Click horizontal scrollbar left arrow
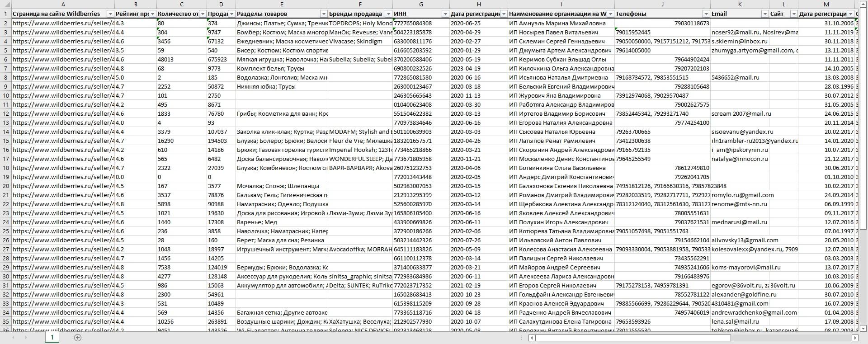The width and height of the screenshot is (868, 344). [x=532, y=338]
